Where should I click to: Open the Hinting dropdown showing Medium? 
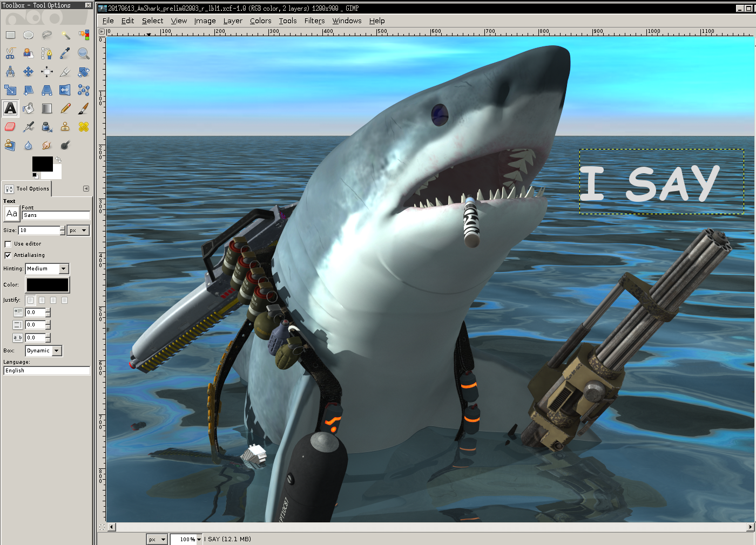click(47, 269)
